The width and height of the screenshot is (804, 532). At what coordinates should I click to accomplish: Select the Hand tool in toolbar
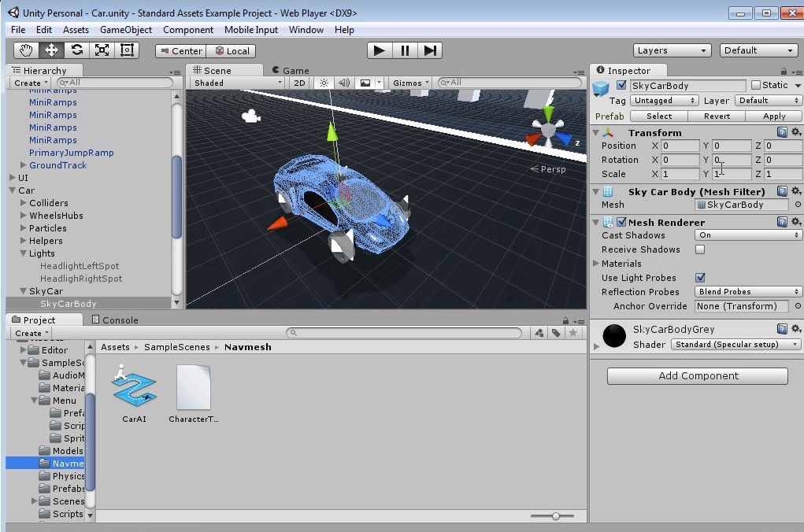(x=26, y=50)
